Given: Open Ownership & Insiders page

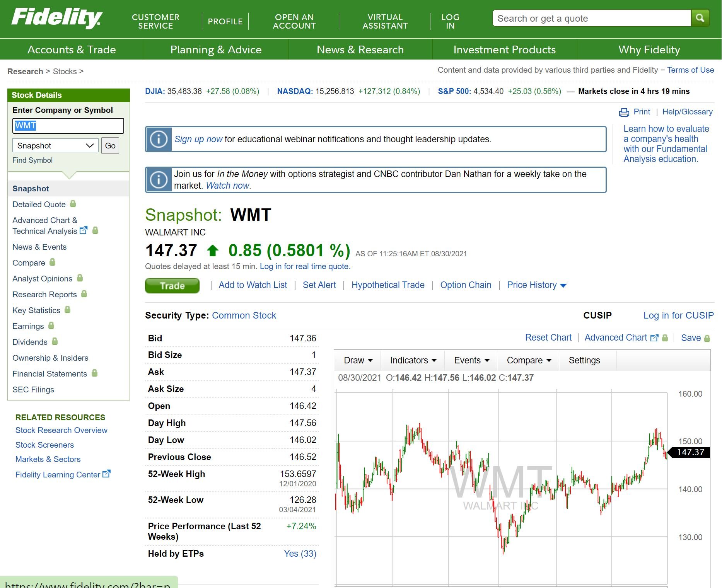Looking at the screenshot, I should pos(50,358).
